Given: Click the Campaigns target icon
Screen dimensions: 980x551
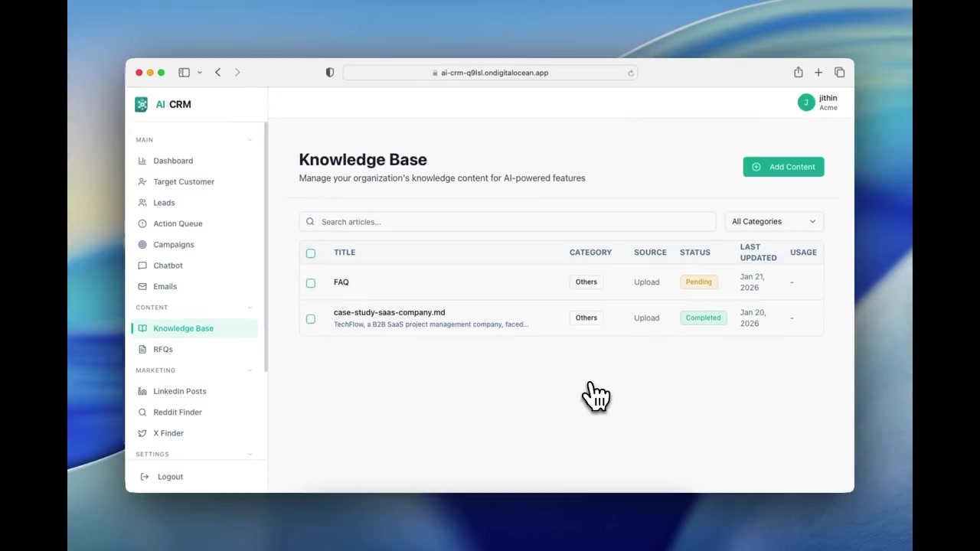Looking at the screenshot, I should click(142, 245).
